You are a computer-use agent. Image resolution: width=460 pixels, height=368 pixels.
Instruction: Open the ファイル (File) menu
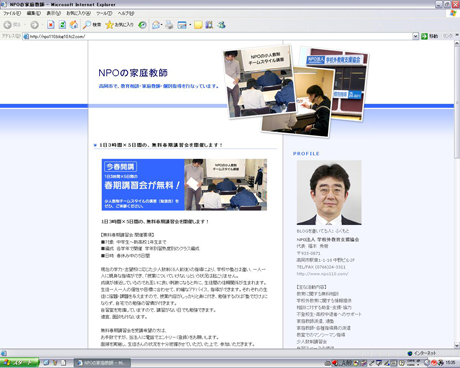pyautogui.click(x=12, y=13)
